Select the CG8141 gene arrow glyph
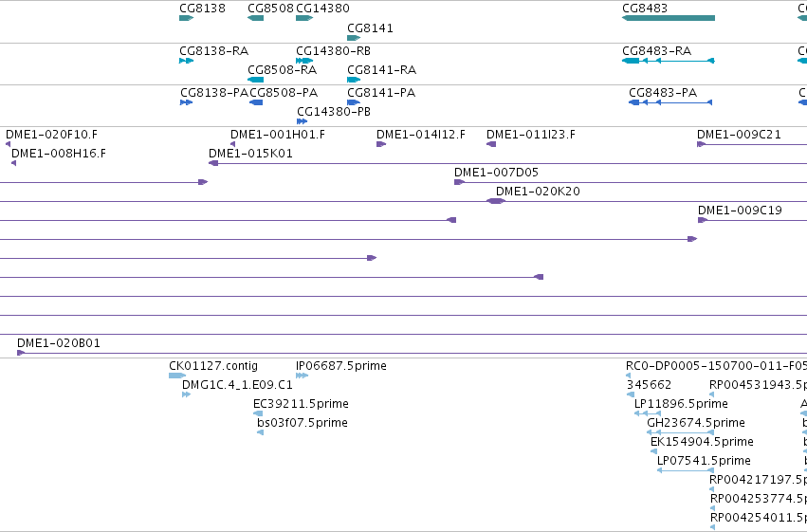 tap(354, 38)
